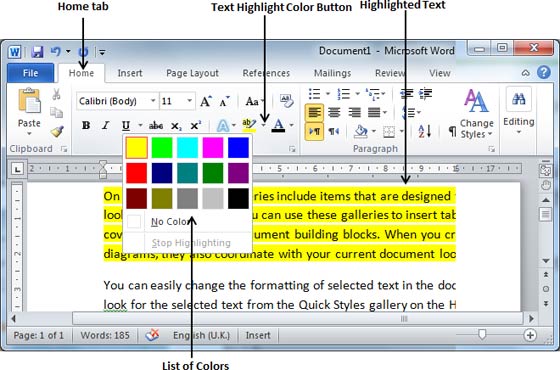Click the Paste clipboard icon
Screen dimensions: 560x370
point(29,101)
